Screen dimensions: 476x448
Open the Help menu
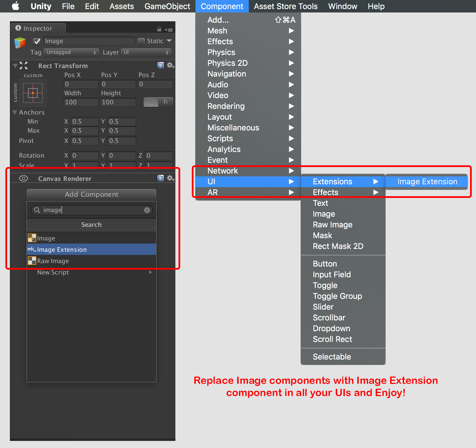tap(376, 6)
